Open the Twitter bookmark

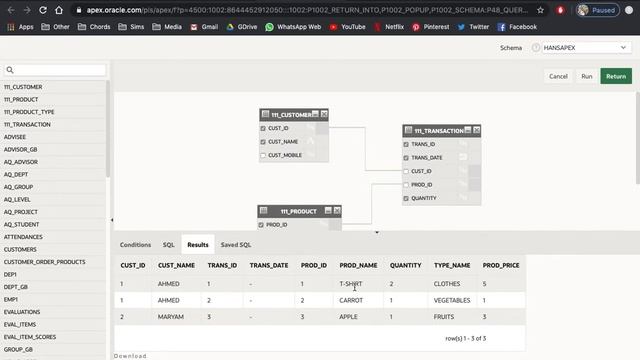473,27
